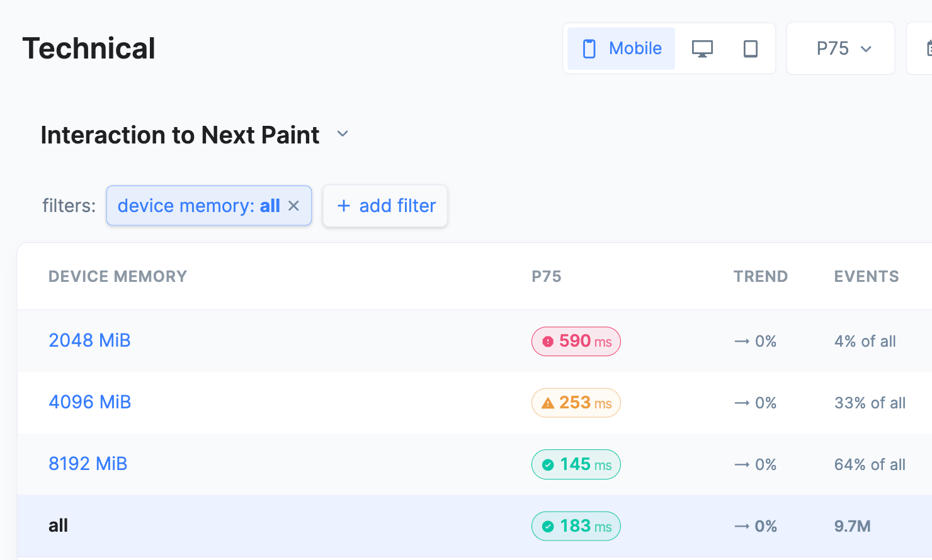932x560 pixels.
Task: Sort by the DEVICE MEMORY column header
Action: (x=118, y=276)
